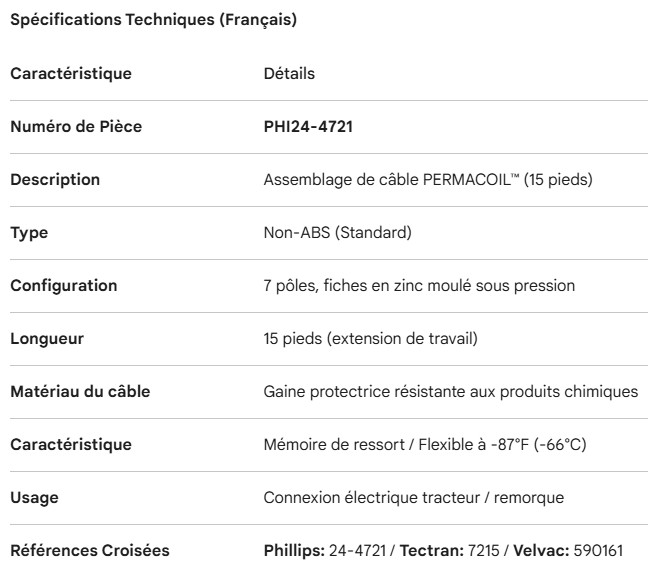Select the Configuration row label
Image resolution: width=648 pixels, height=570 pixels.
(64, 286)
